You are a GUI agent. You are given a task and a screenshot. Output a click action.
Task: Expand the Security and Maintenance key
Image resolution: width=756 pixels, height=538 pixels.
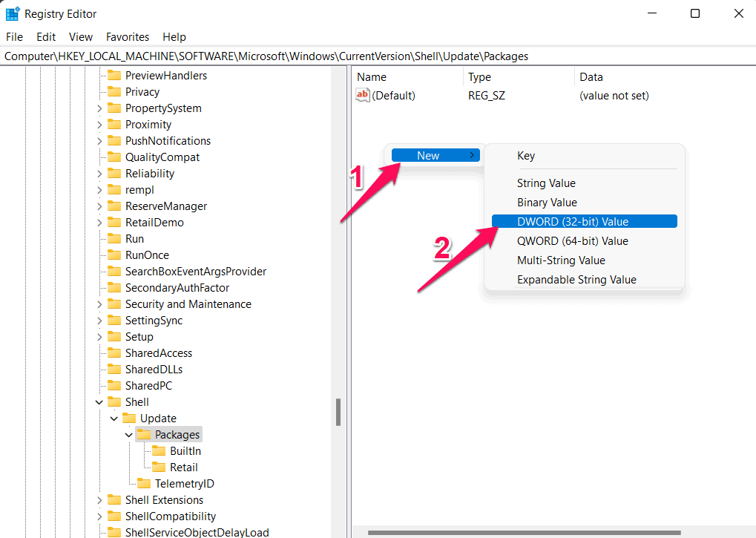[99, 304]
